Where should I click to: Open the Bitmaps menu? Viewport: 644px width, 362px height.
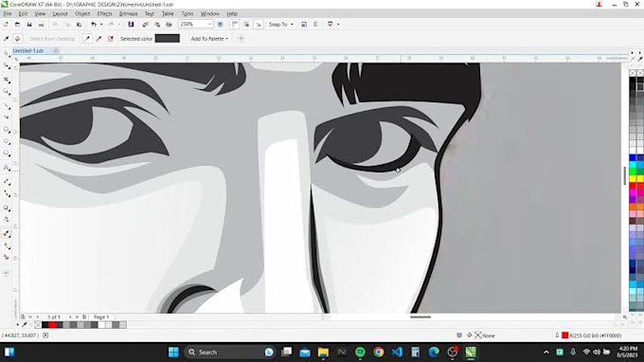coord(128,13)
